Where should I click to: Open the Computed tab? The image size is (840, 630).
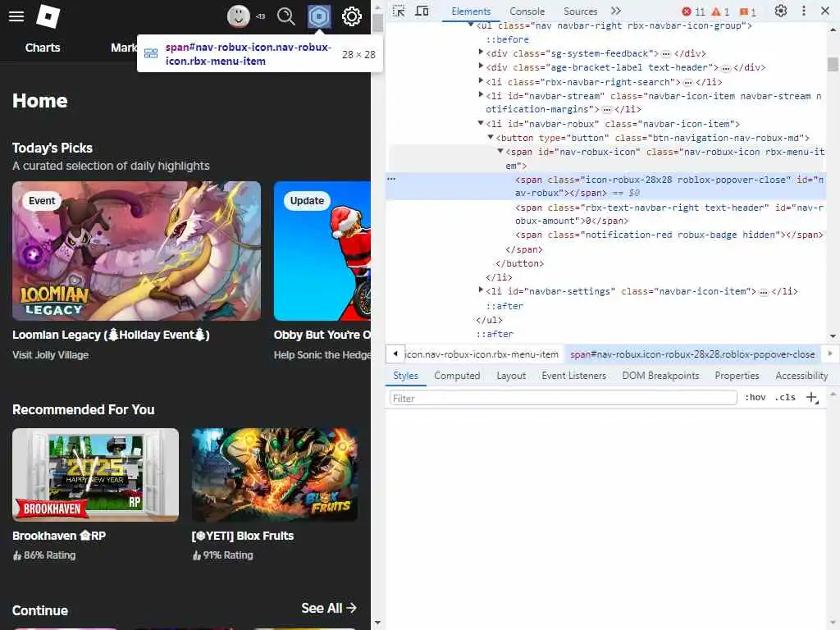[457, 376]
